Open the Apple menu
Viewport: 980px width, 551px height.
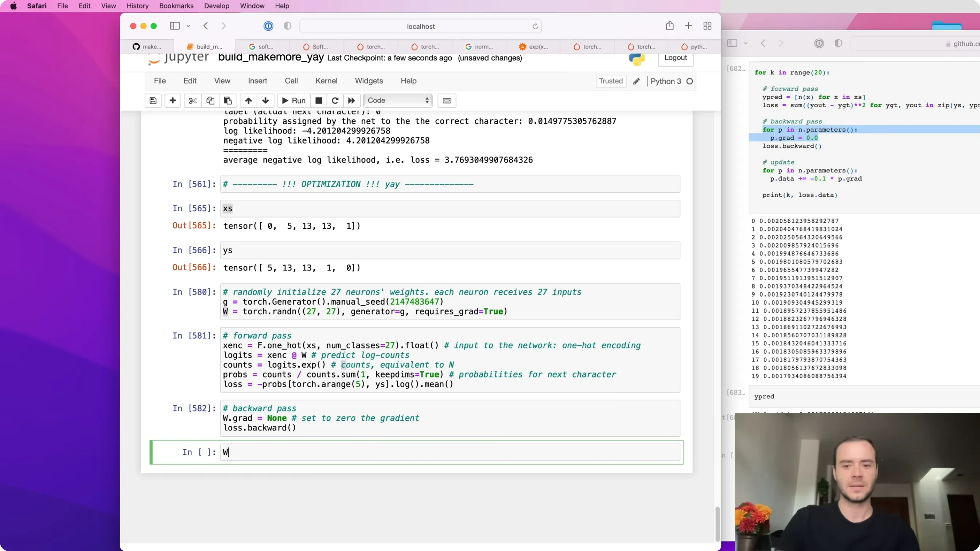(x=14, y=6)
